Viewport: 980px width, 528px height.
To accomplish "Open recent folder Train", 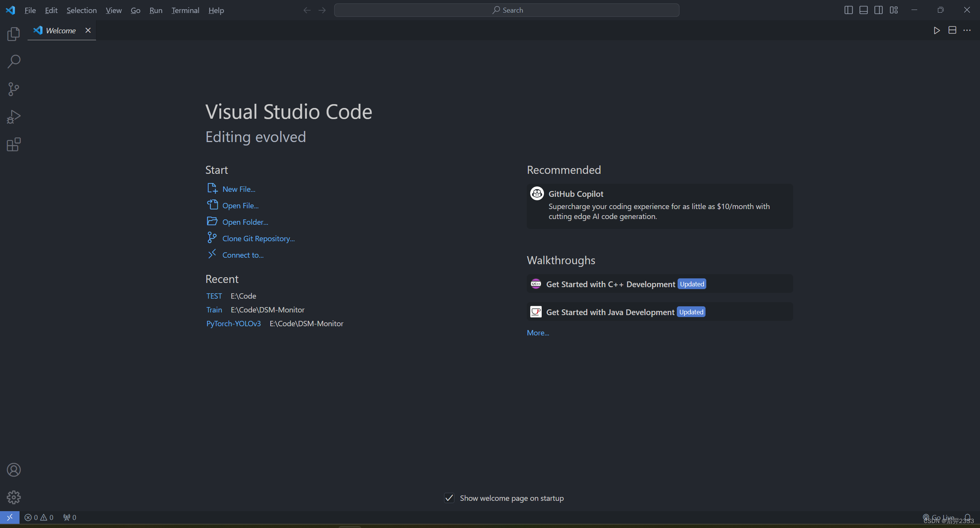I will [214, 310].
